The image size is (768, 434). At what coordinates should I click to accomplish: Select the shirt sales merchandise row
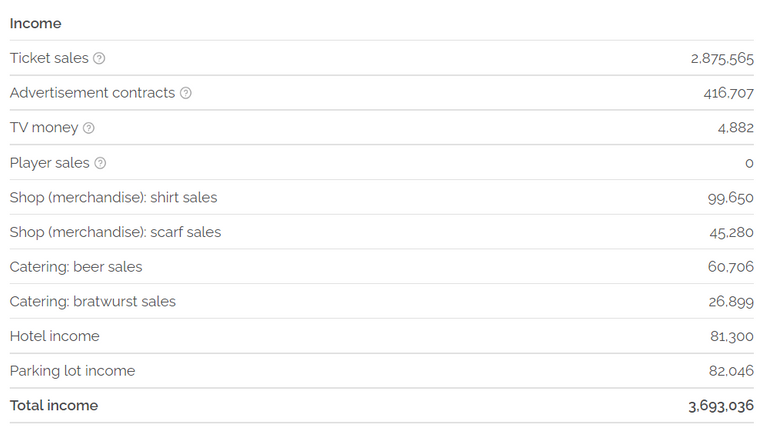point(382,197)
